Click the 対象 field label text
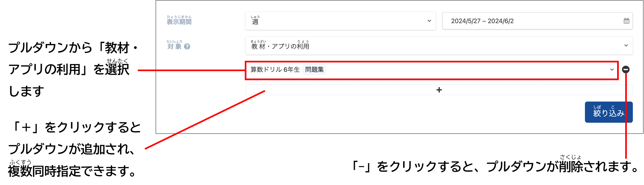Screen dimensions: 644x185 (x=174, y=47)
